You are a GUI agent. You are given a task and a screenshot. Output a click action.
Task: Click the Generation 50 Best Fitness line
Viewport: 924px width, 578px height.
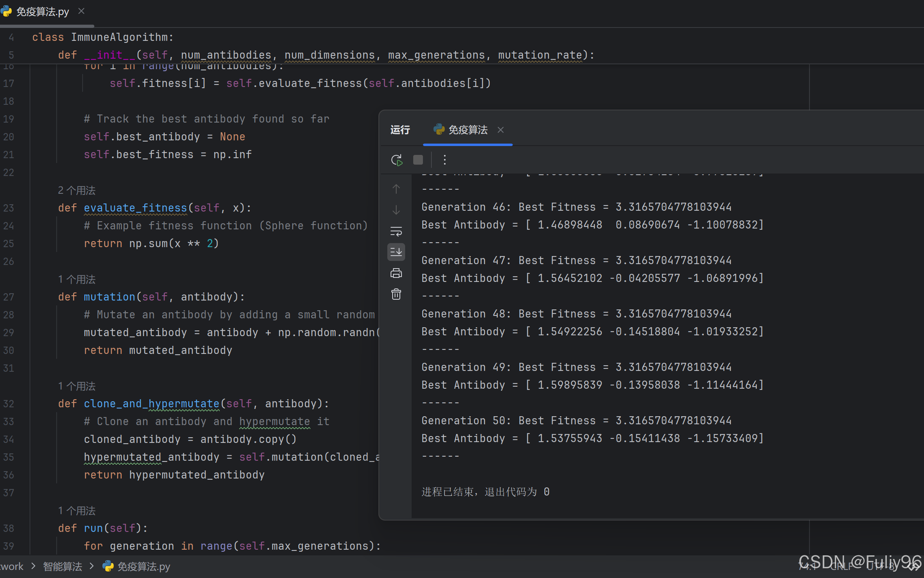[576, 421]
